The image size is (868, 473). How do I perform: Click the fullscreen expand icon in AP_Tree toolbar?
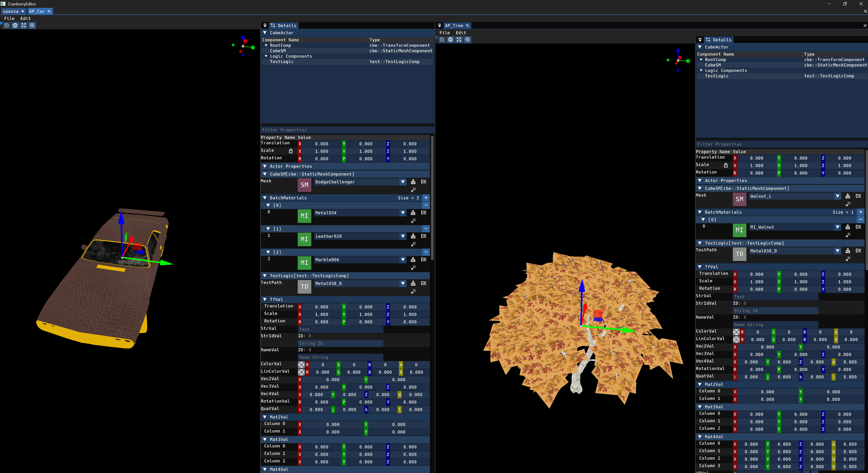coord(459,39)
